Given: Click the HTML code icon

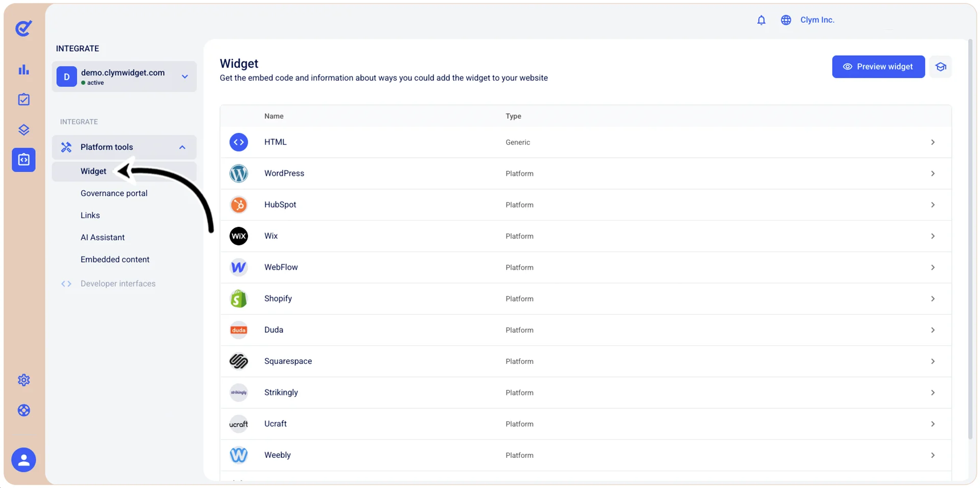Looking at the screenshot, I should coord(239,142).
